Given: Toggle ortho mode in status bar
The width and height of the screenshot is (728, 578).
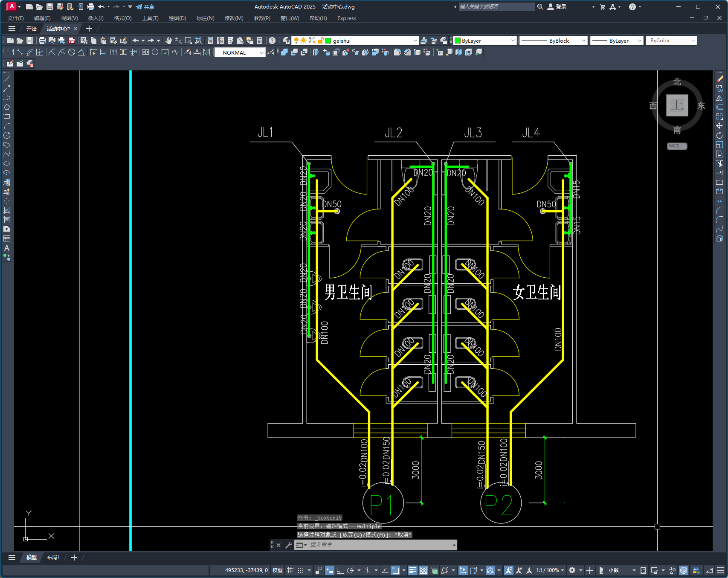Looking at the screenshot, I should tap(340, 570).
